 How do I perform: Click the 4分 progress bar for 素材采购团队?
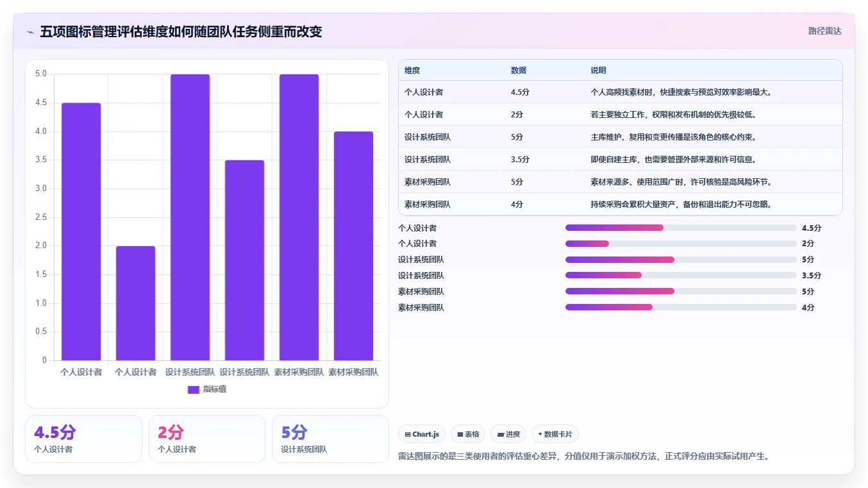[681, 307]
